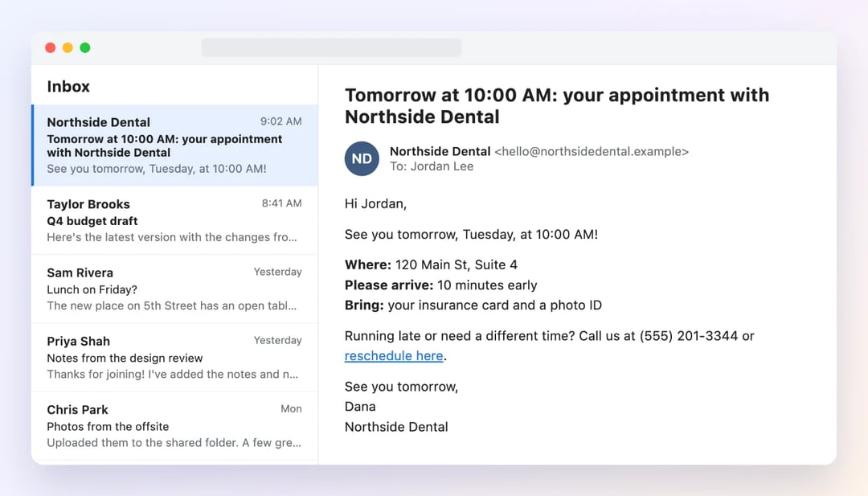868x496 pixels.
Task: Open Priya Shah design review notes email
Action: [175, 358]
